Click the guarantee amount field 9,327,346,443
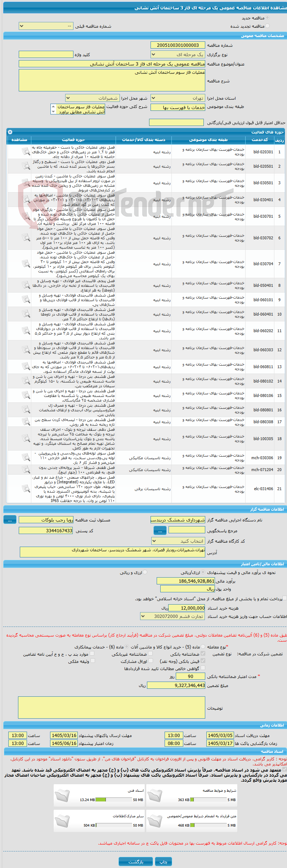 coord(176,685)
